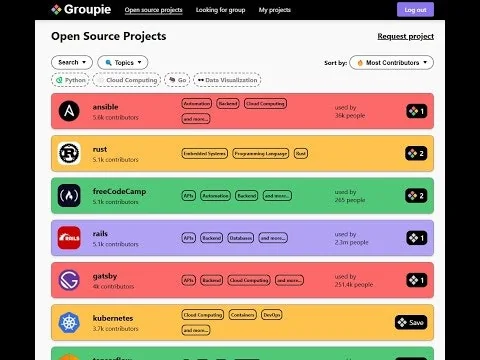Click the Backend tag on freeCodeCamp
The height and width of the screenshot is (360, 480).
[247, 196]
